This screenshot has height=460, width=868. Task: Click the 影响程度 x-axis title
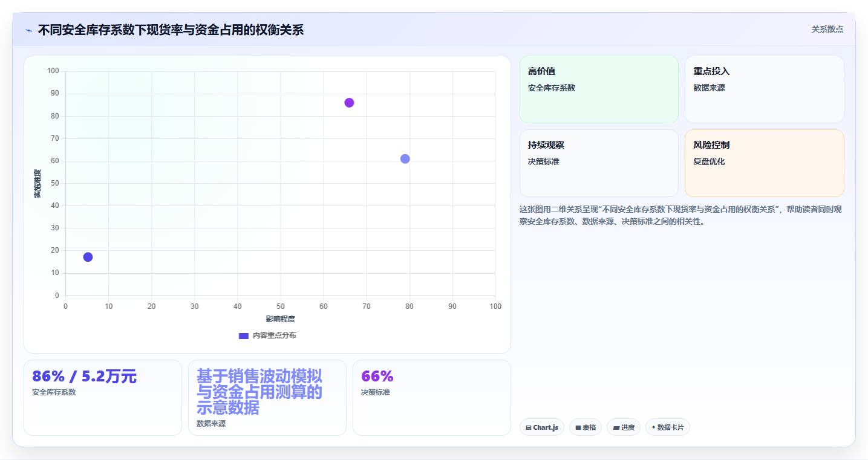click(x=280, y=319)
